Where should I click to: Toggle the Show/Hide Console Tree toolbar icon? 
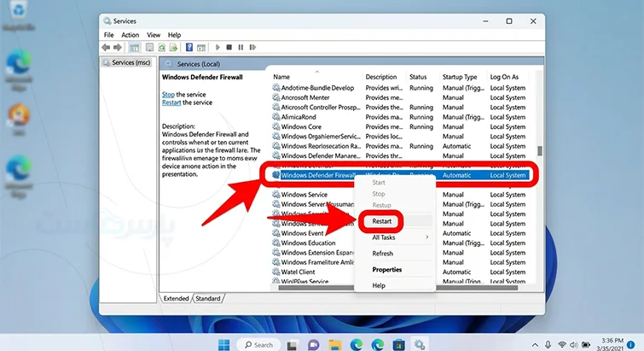tap(134, 48)
